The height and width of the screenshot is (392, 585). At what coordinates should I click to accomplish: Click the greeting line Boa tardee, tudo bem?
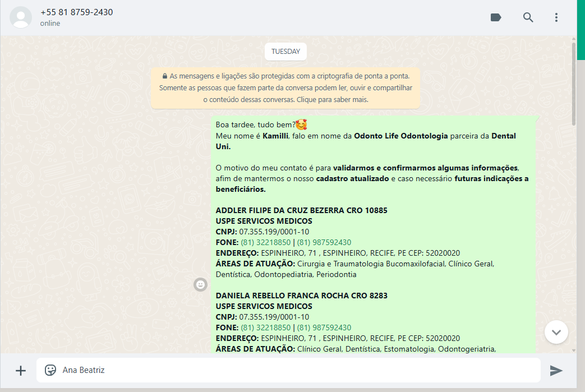click(x=256, y=125)
